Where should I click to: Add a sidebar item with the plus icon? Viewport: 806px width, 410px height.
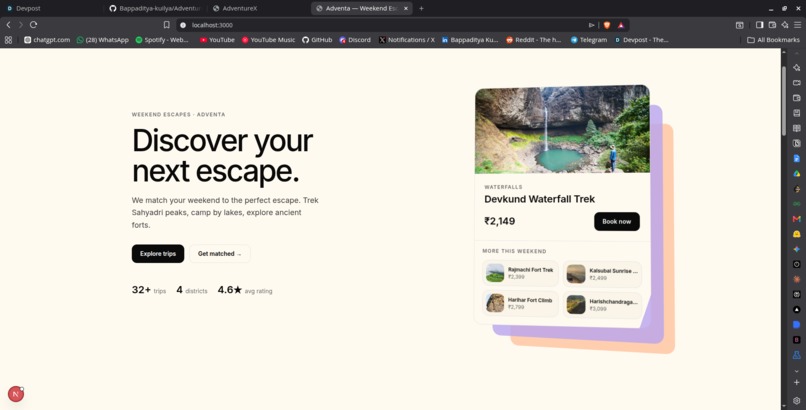(796, 382)
